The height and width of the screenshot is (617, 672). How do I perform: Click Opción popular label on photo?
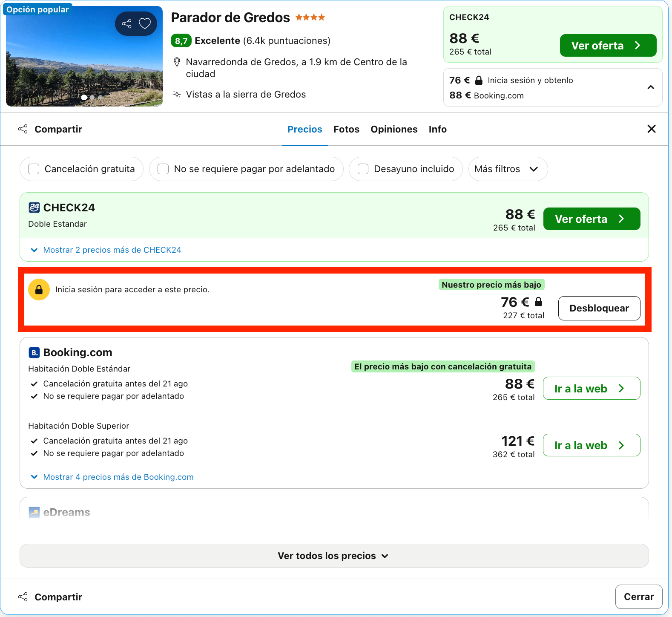point(37,9)
